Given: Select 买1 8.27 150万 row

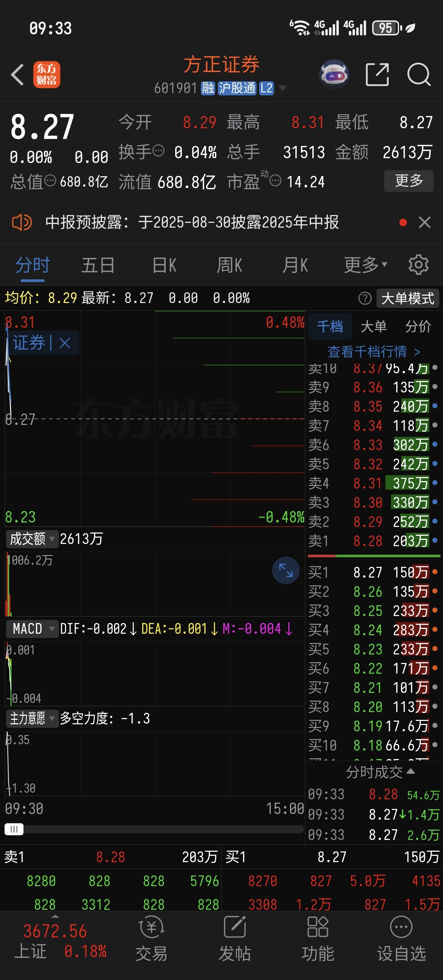Looking at the screenshot, I should pyautogui.click(x=374, y=572).
